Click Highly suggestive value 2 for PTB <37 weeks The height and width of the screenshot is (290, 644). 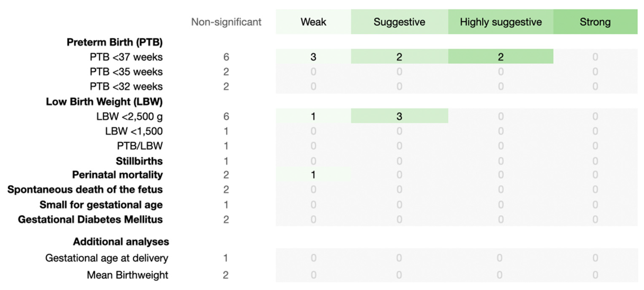pos(501,57)
